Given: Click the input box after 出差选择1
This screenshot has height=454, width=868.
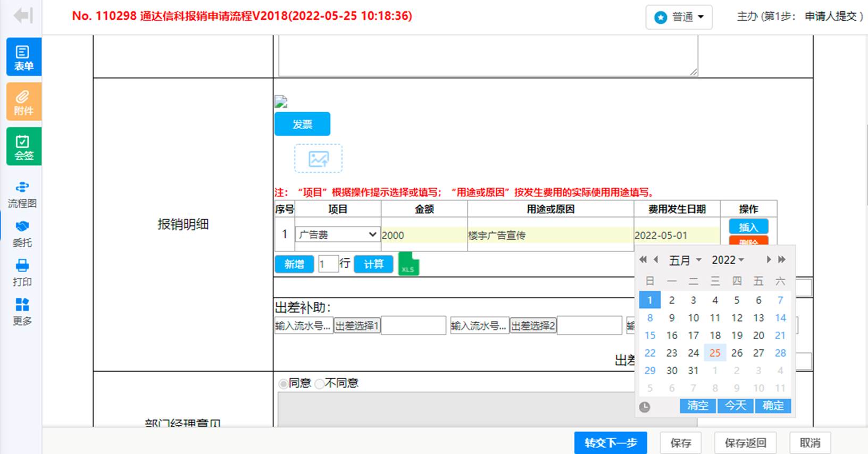Looking at the screenshot, I should (x=413, y=325).
